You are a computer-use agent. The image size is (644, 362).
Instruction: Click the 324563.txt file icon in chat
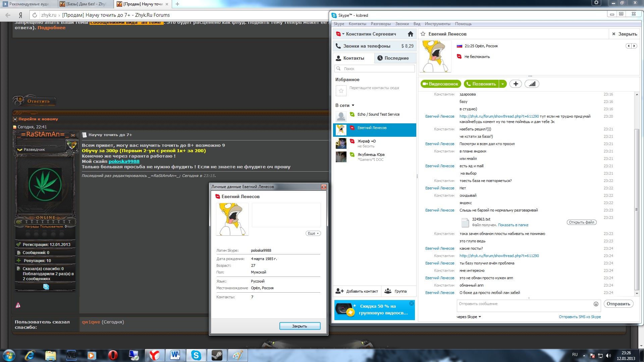click(465, 223)
